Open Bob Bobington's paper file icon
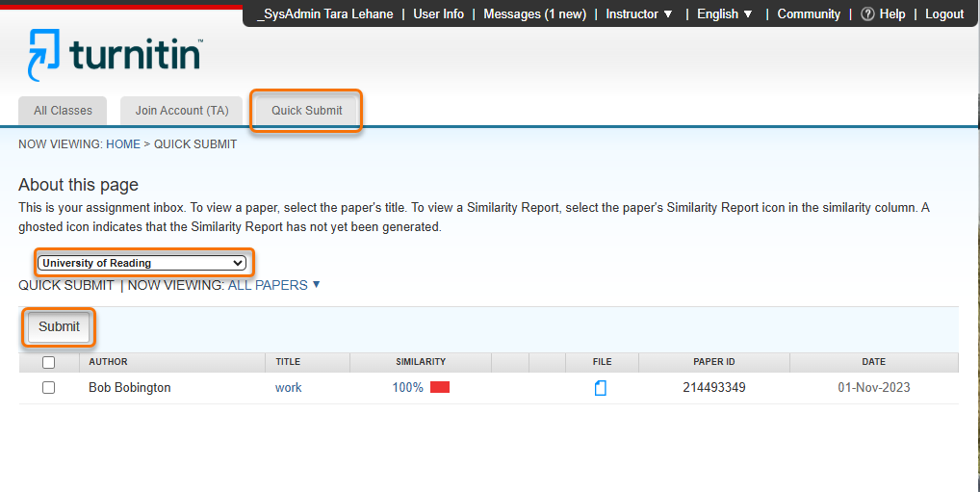 tap(600, 388)
